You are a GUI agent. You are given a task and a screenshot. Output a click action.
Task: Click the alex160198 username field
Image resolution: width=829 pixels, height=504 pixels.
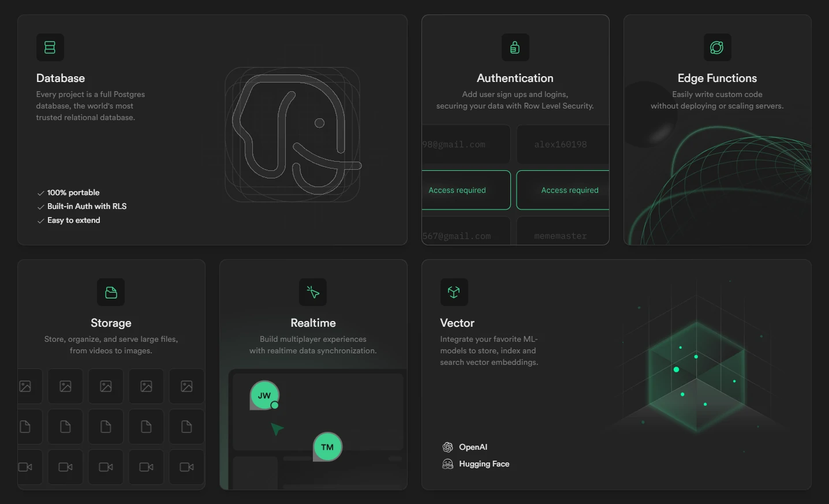coord(562,144)
